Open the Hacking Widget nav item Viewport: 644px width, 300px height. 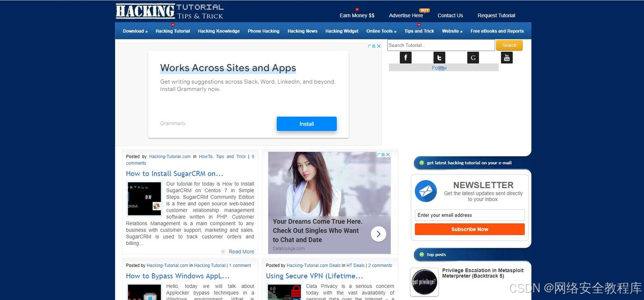point(342,31)
